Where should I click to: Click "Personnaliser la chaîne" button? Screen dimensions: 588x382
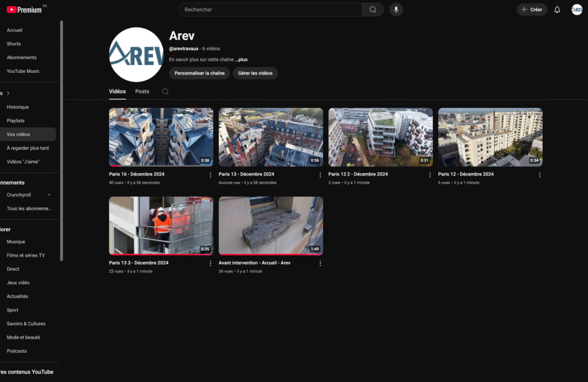(199, 73)
